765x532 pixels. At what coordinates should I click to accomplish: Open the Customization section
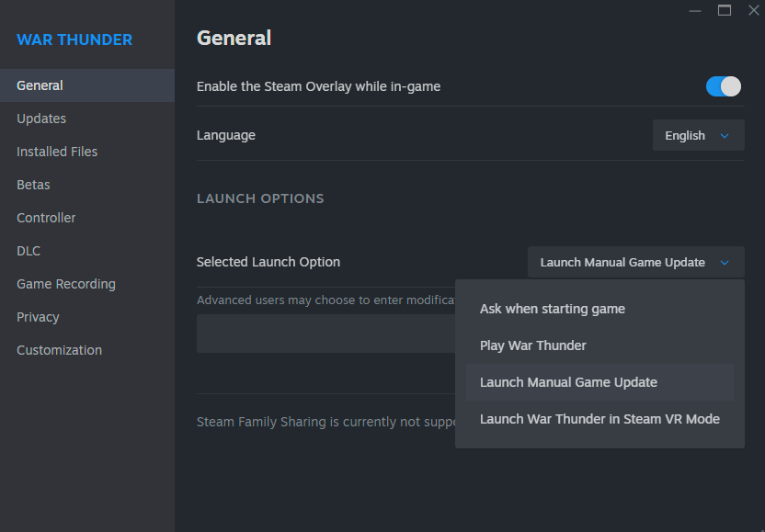[x=59, y=350]
